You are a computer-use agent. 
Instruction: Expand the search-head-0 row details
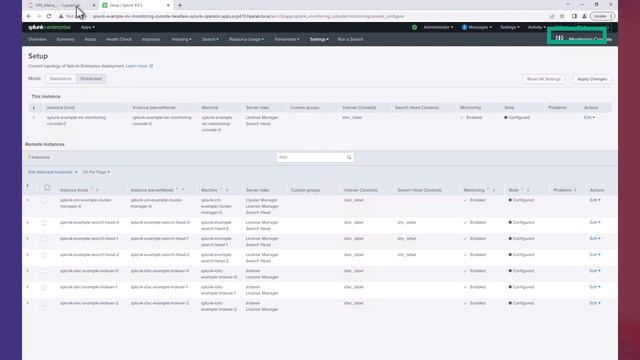[28, 223]
